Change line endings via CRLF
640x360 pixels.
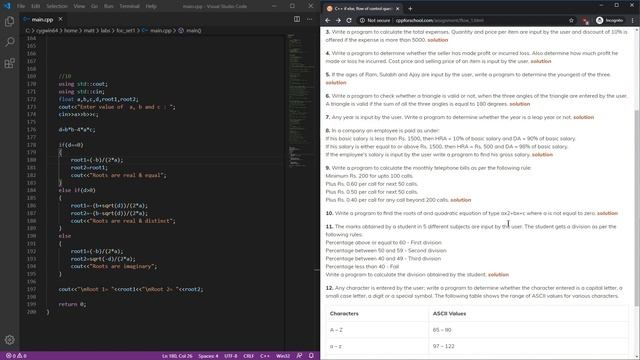249,356
